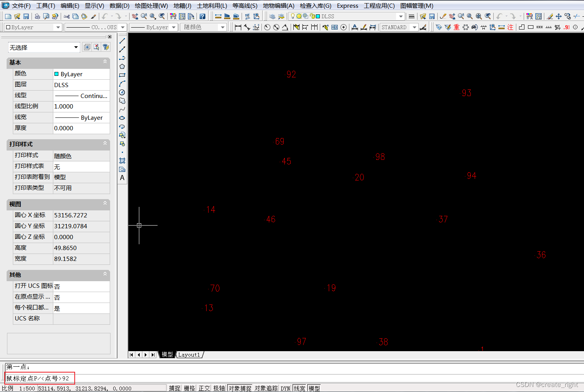Image resolution: width=584 pixels, height=392 pixels.
Task: Switch to the Layout1 tab
Action: [x=189, y=355]
